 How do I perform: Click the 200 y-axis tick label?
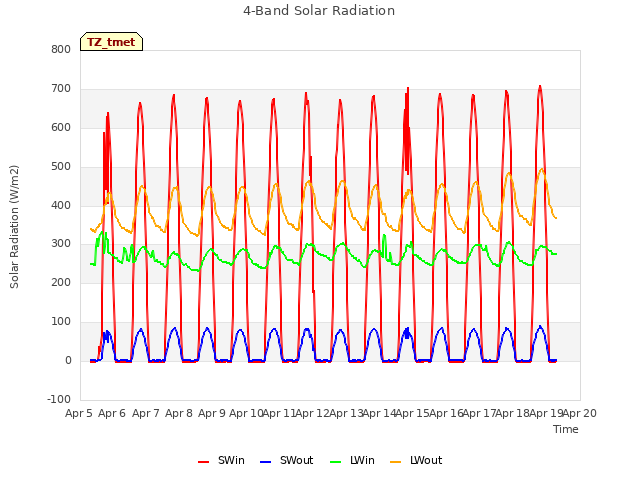coord(61,282)
